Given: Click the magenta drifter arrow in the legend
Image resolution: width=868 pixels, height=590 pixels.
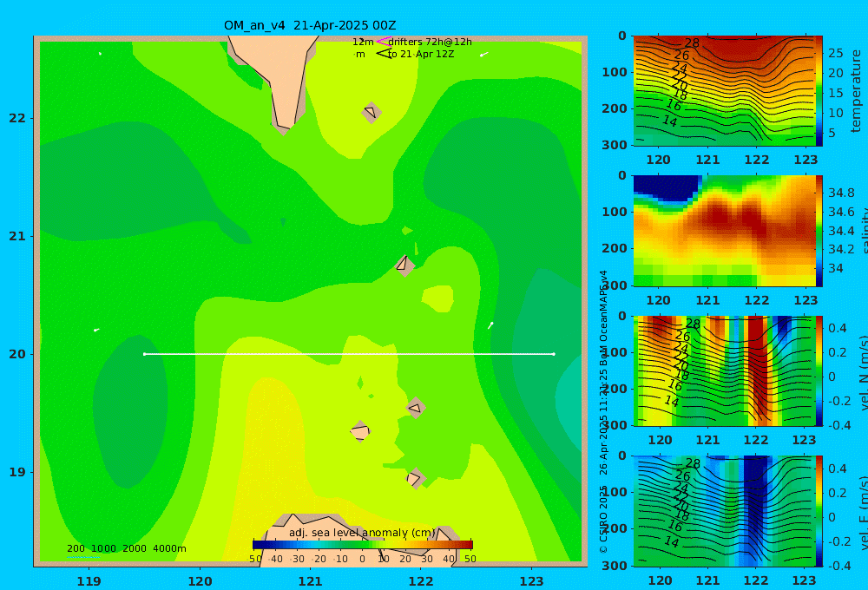Looking at the screenshot, I should coord(383,41).
